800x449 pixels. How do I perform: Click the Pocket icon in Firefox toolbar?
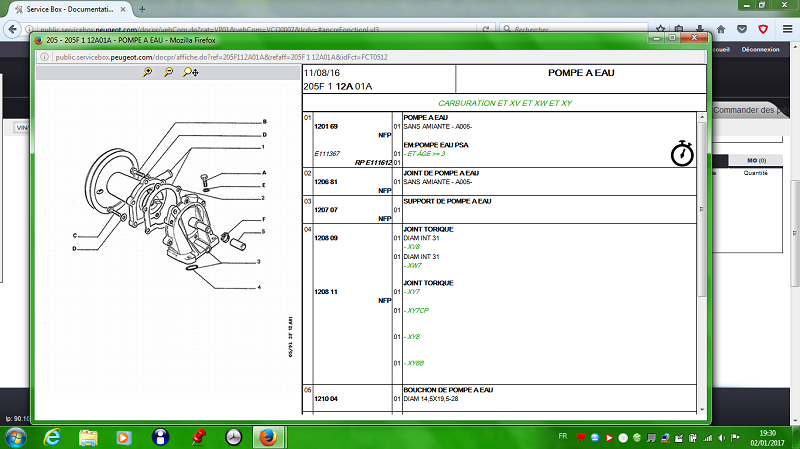point(742,30)
